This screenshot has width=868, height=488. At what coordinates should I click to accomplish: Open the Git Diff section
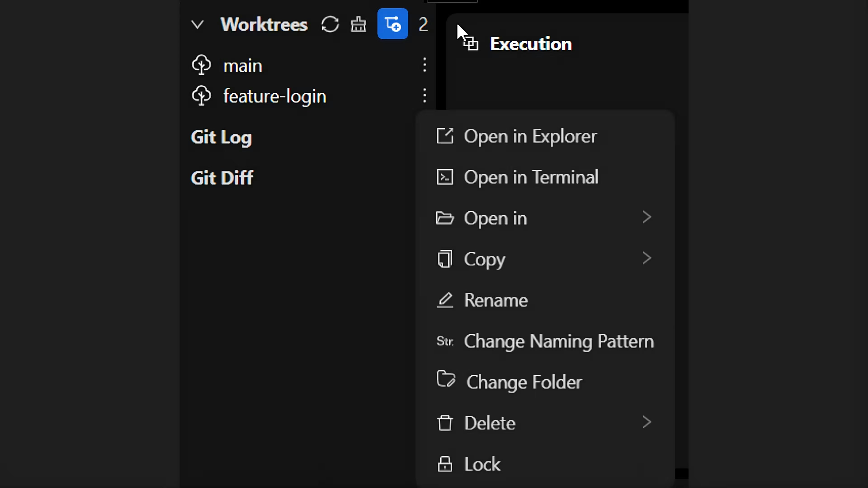click(222, 178)
